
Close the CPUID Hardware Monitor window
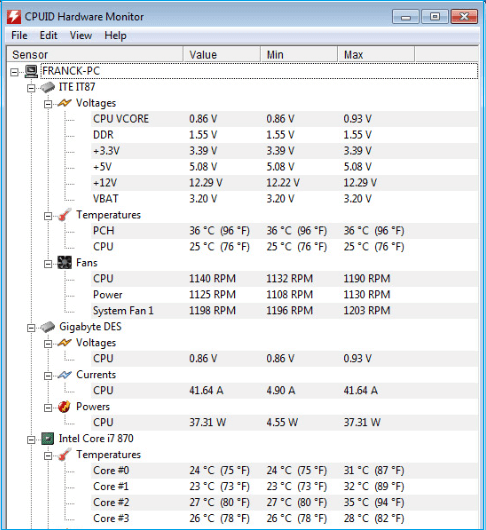[x=464, y=17]
